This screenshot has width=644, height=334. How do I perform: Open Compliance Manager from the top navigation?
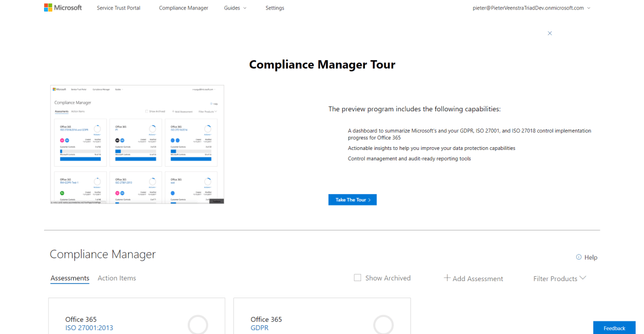[183, 8]
